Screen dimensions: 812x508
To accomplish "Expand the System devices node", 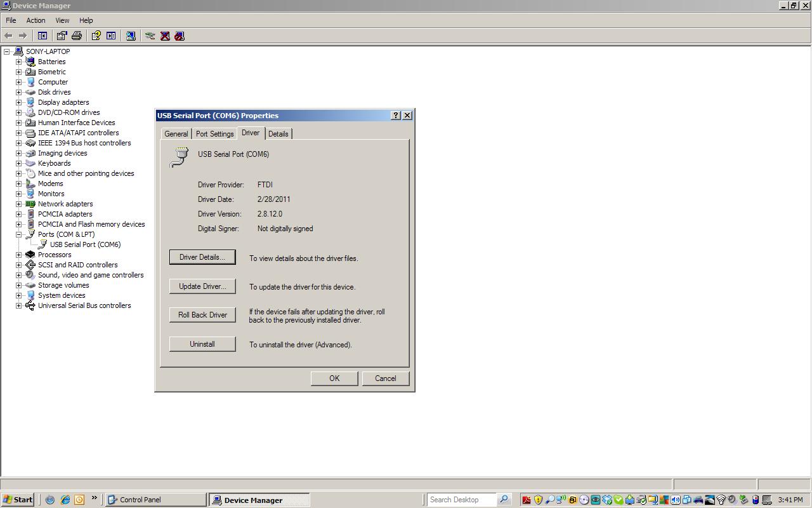I will 19,295.
